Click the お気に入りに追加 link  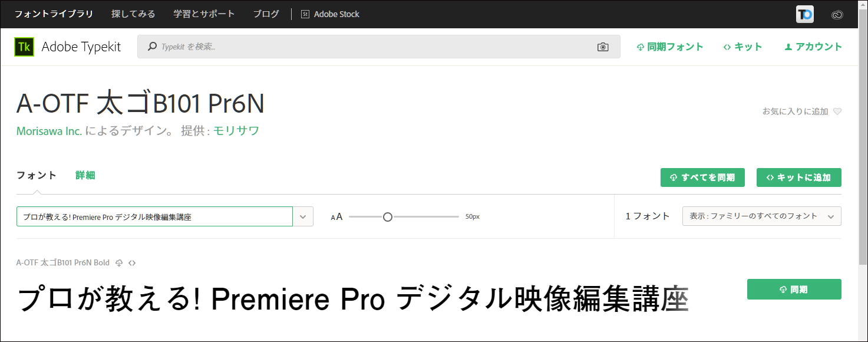coord(795,111)
